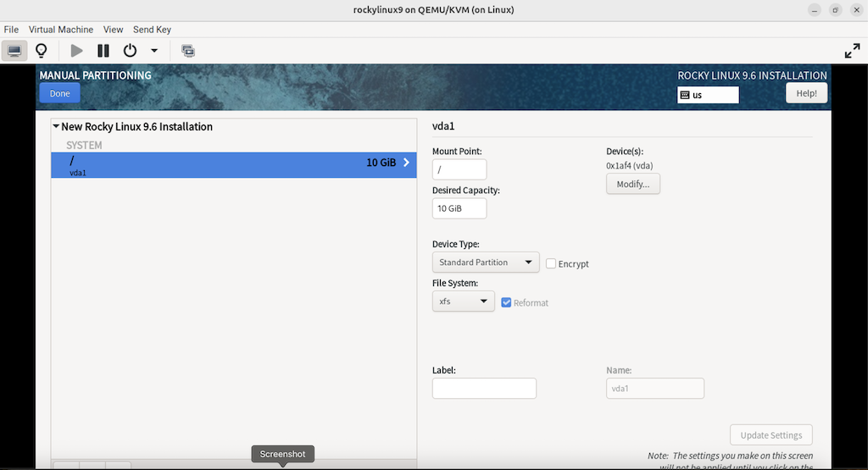868x470 pixels.
Task: Click the chevron on the vda1 row
Action: [406, 163]
